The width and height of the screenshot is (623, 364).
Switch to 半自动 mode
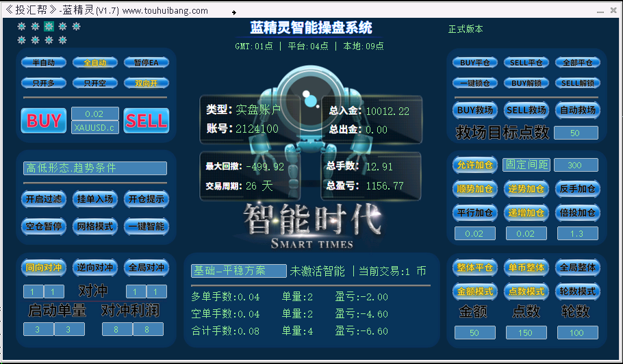44,63
